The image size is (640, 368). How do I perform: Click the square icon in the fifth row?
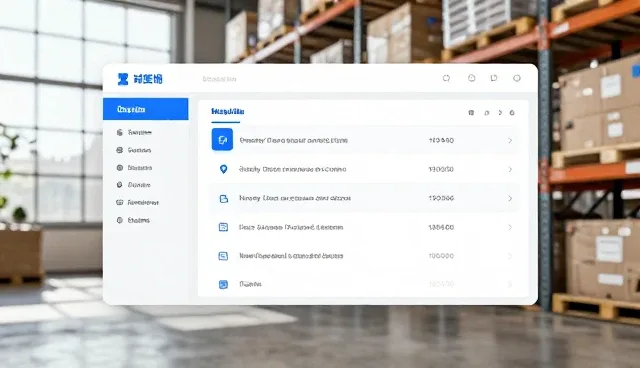223,256
